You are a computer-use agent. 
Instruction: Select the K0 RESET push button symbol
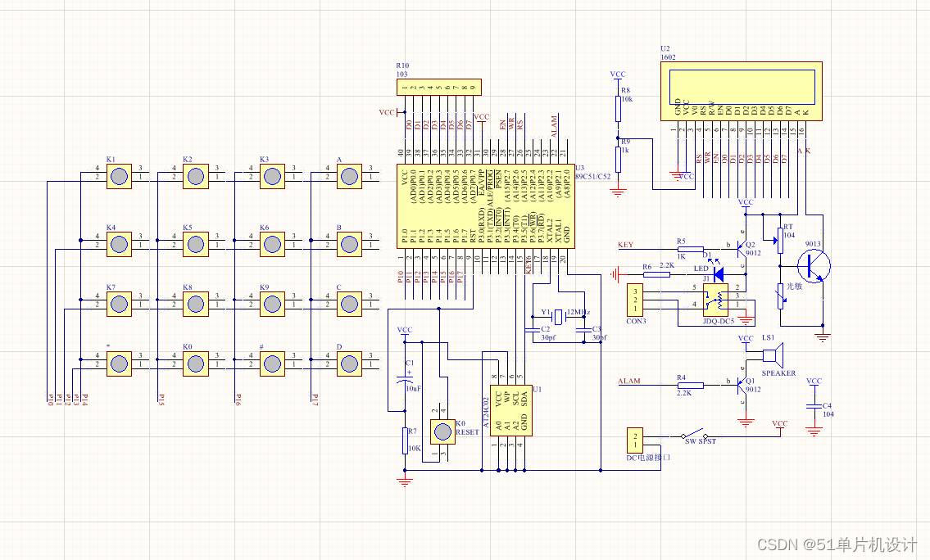pyautogui.click(x=442, y=432)
